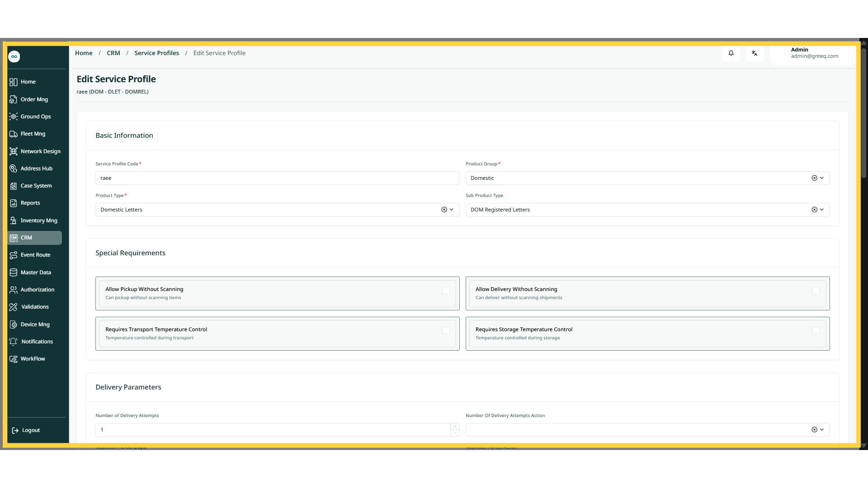This screenshot has width=868, height=488.
Task: Click the Master Data database icon
Action: (x=14, y=272)
